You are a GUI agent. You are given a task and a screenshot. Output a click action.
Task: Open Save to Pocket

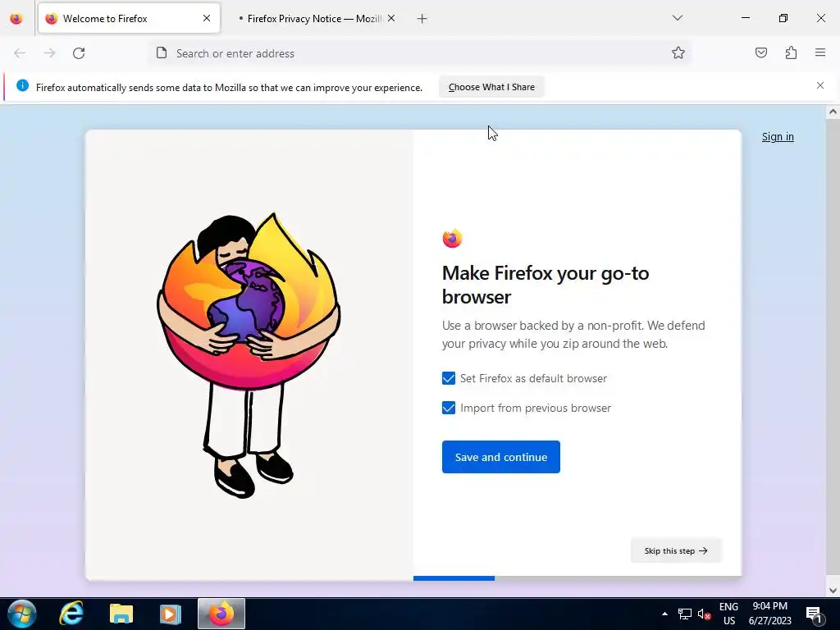coord(760,52)
